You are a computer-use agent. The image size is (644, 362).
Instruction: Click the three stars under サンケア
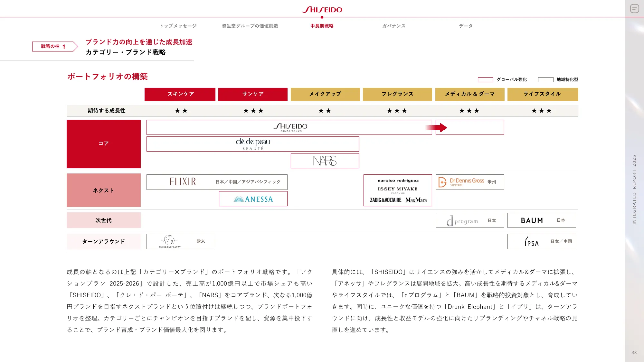click(253, 111)
